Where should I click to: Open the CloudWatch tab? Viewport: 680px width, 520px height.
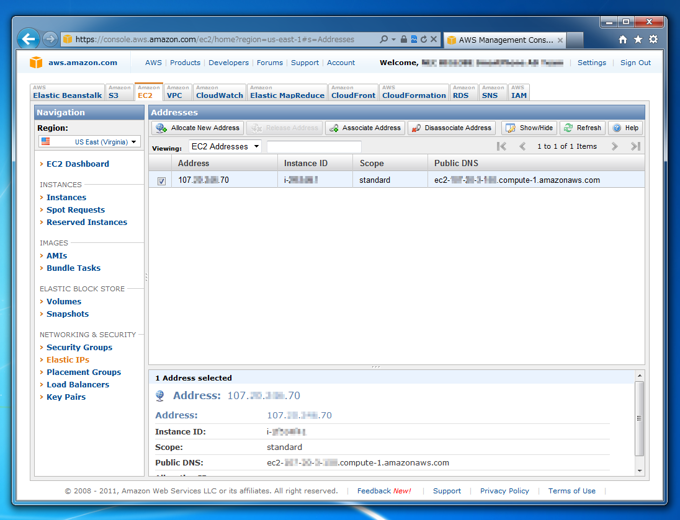219,92
